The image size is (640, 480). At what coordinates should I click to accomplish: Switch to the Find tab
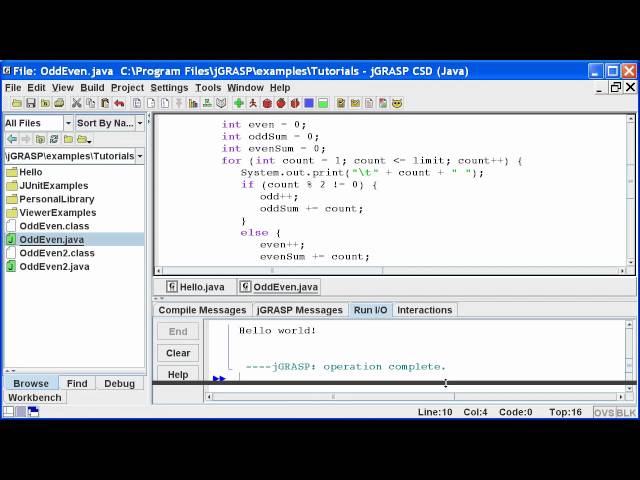click(77, 384)
